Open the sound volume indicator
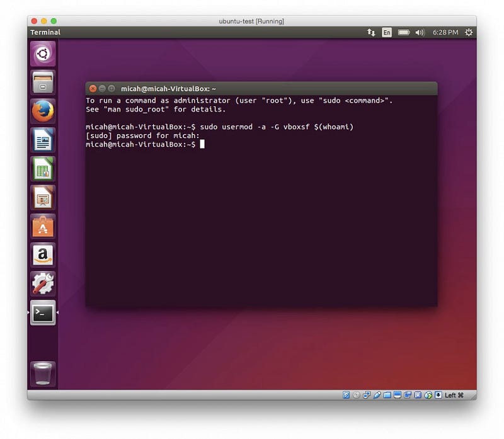This screenshot has width=504, height=439. 420,32
